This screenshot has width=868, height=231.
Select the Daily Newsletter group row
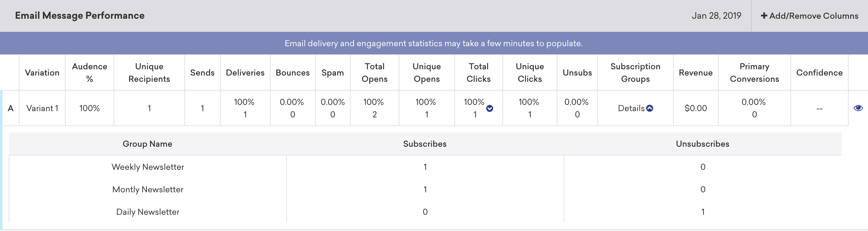pos(147,212)
